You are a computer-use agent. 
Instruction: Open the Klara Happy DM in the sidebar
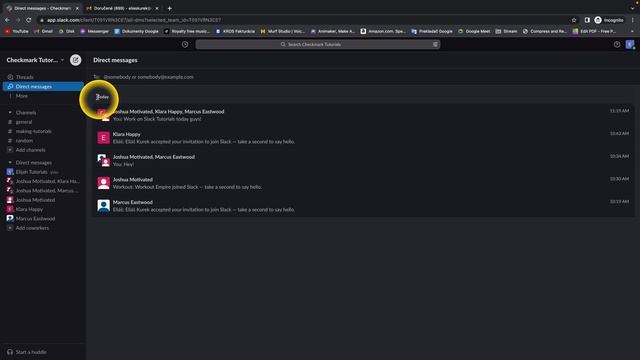pyautogui.click(x=43, y=209)
